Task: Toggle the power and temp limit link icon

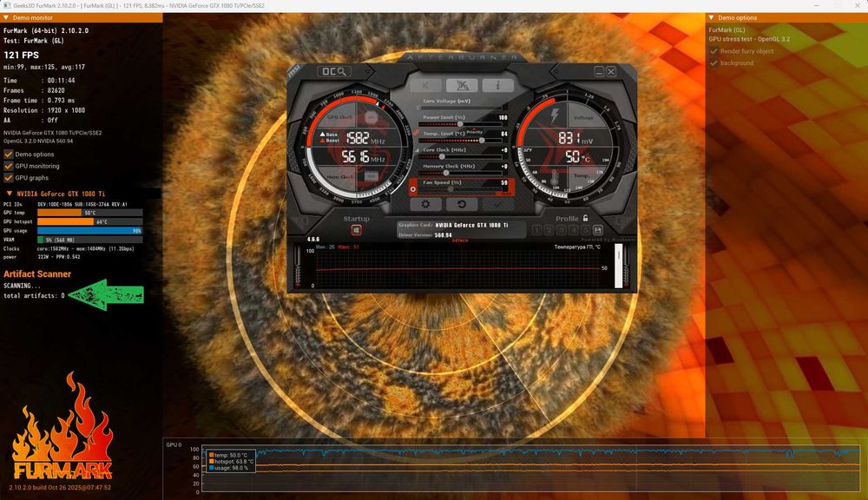Action: click(417, 132)
